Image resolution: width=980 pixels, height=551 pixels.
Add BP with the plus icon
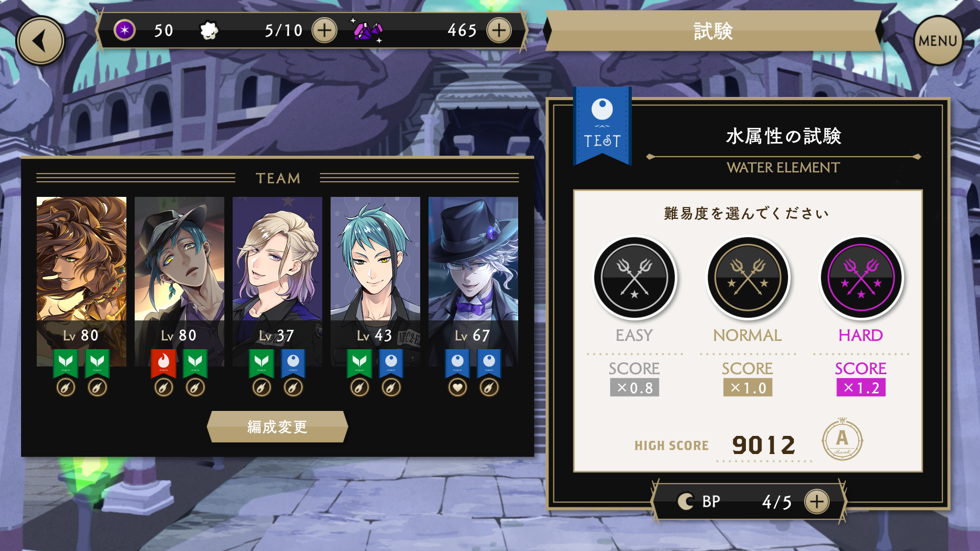(816, 502)
